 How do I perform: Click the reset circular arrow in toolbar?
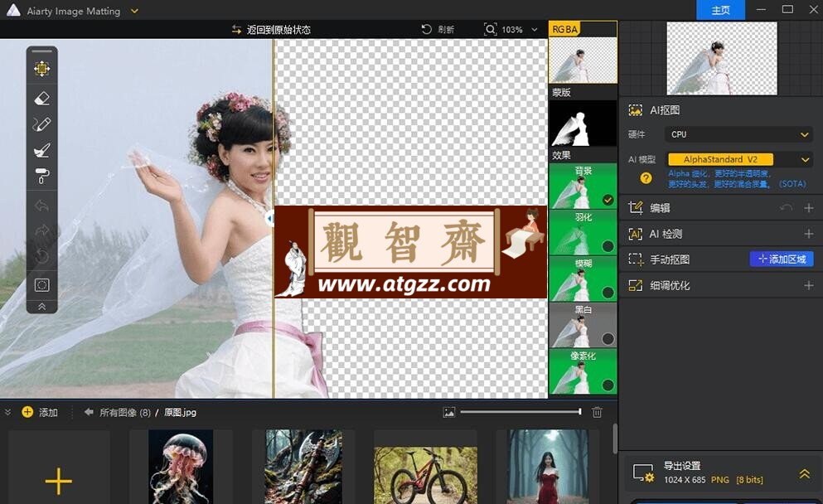pyautogui.click(x=42, y=257)
